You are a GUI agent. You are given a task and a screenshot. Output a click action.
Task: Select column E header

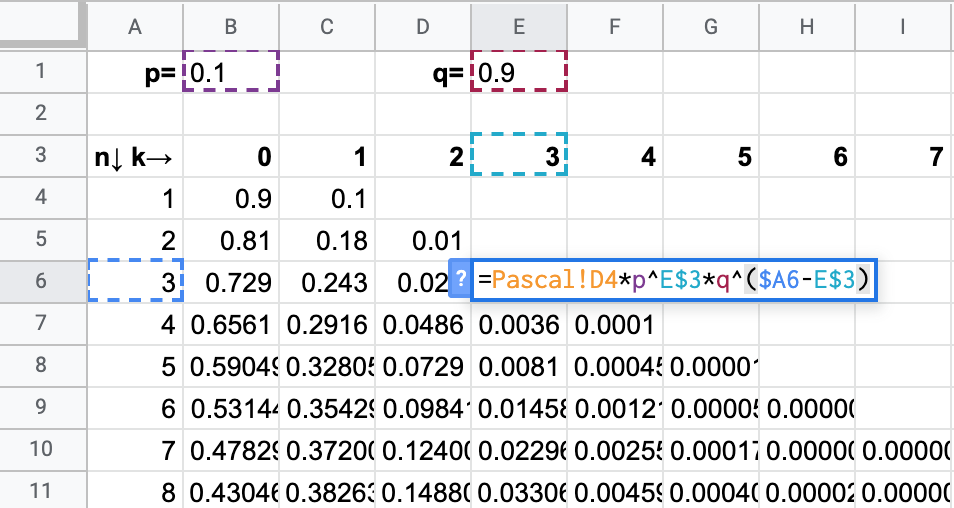tap(519, 28)
